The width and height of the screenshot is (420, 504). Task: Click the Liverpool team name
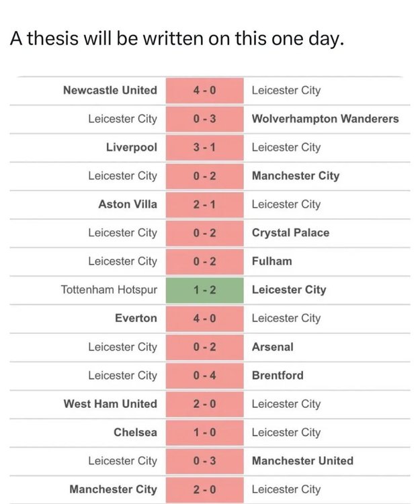[132, 147]
